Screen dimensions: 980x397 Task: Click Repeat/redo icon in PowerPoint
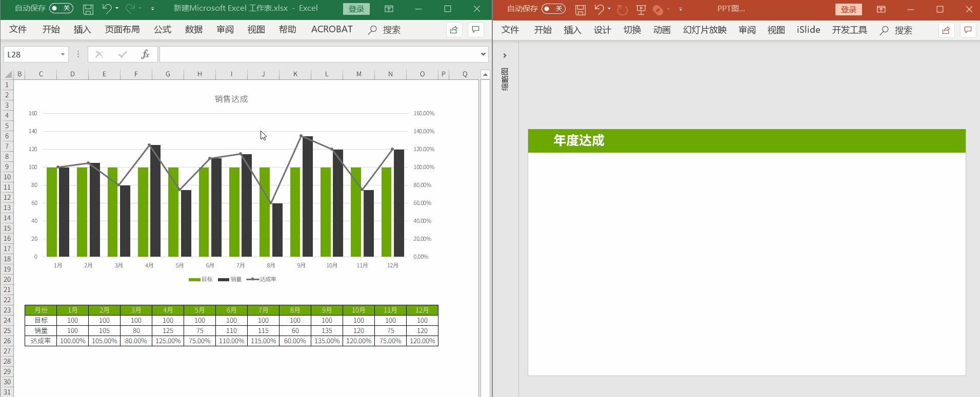622,9
